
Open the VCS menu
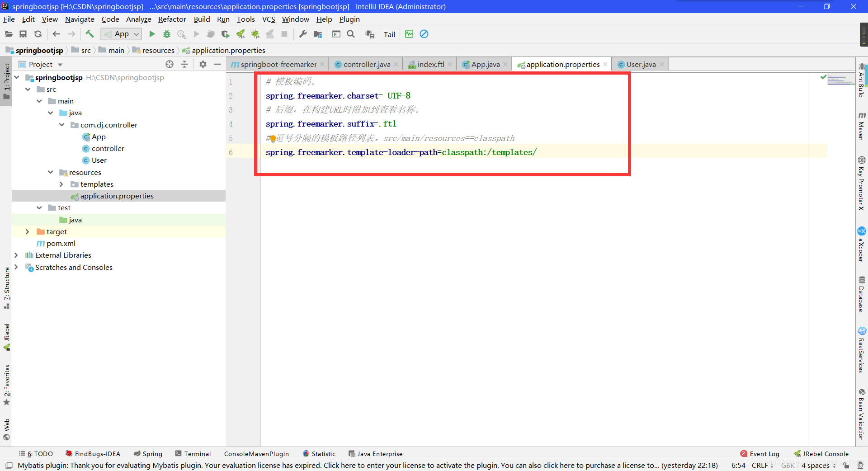[x=269, y=19]
